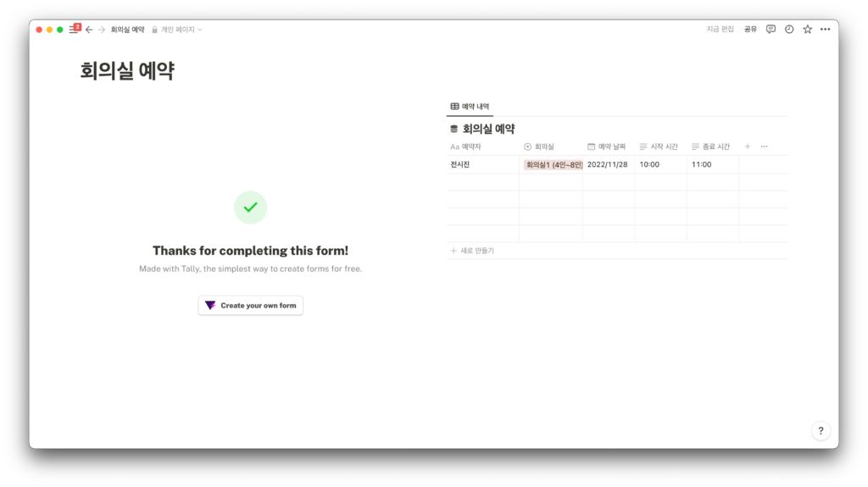Click the help question mark button

[x=821, y=431]
